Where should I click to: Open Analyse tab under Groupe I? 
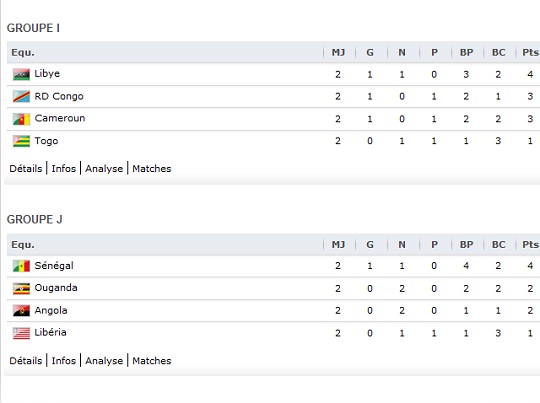104,168
